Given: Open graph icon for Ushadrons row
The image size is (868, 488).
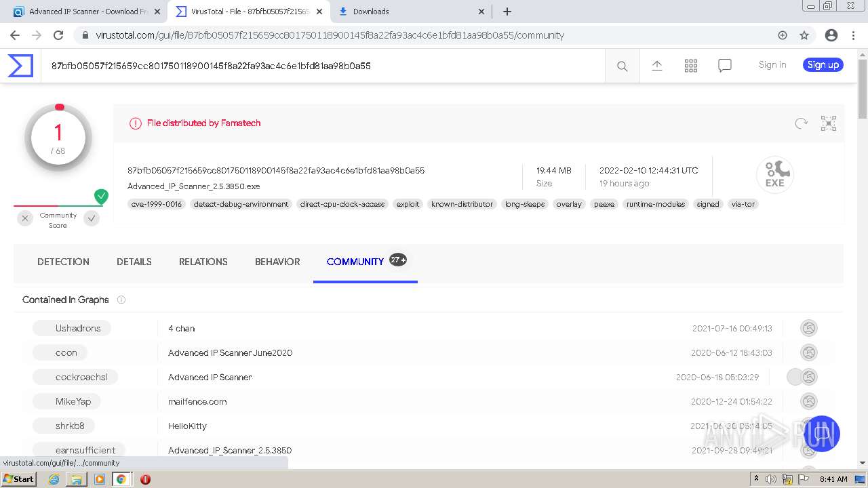Looking at the screenshot, I should (808, 328).
